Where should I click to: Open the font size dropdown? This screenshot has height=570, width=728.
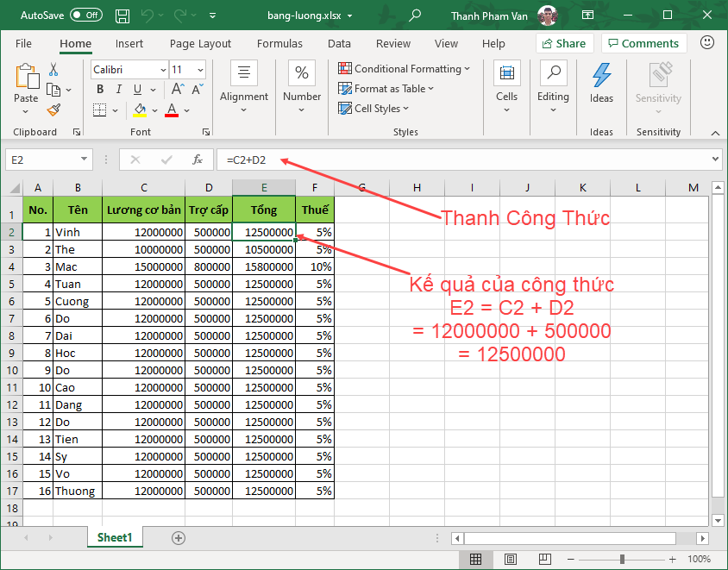click(200, 70)
